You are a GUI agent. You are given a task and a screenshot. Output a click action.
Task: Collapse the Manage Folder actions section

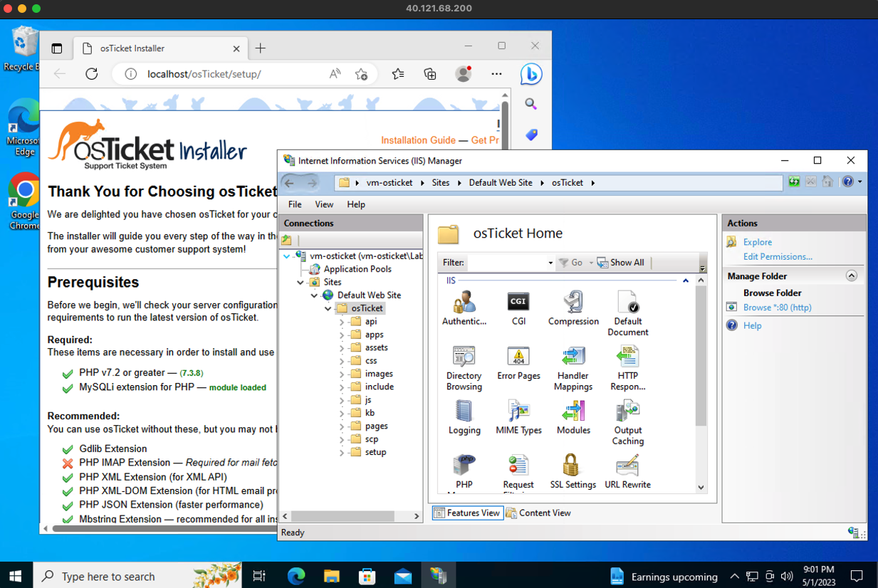852,275
